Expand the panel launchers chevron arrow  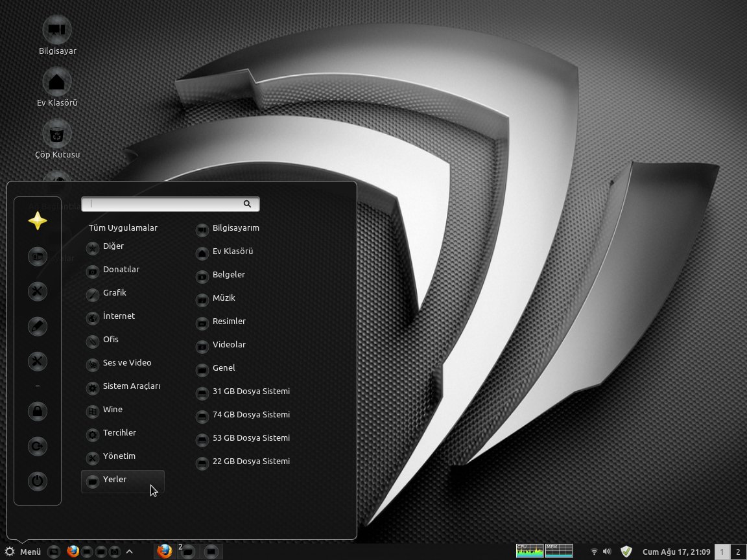(x=129, y=552)
